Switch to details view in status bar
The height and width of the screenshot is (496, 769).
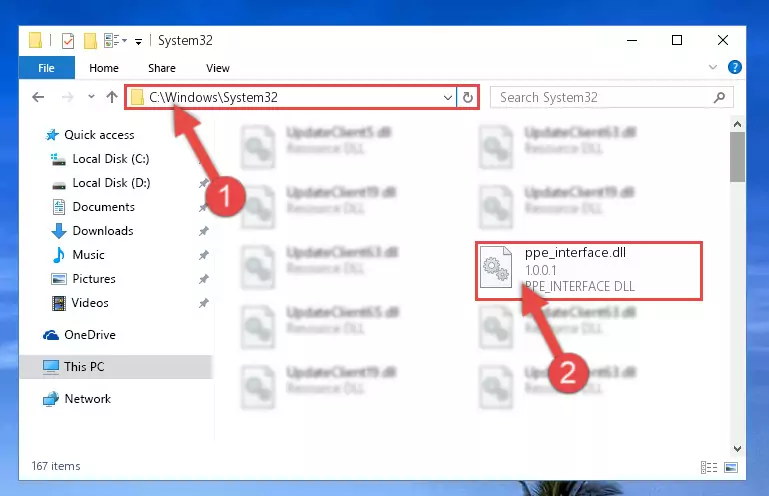click(x=709, y=467)
